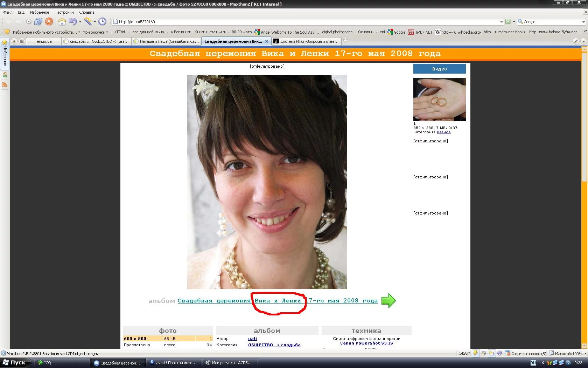588x368 pixels.
Task: Click the Forward navigation arrow
Action: point(19,21)
